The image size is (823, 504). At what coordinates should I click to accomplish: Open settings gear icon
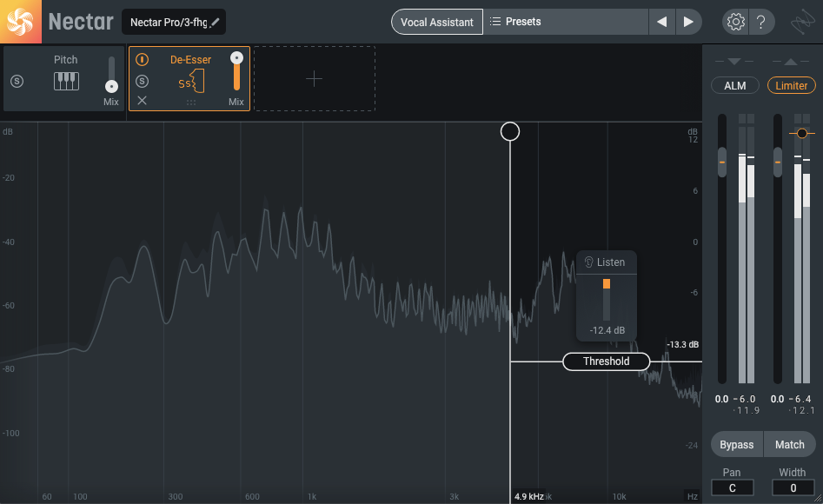(735, 22)
